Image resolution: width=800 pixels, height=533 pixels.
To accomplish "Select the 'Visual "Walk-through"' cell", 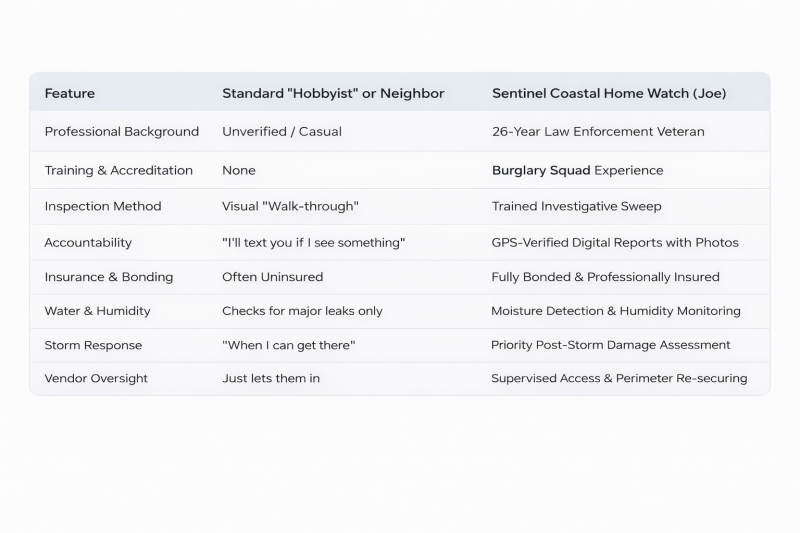I will coord(290,206).
